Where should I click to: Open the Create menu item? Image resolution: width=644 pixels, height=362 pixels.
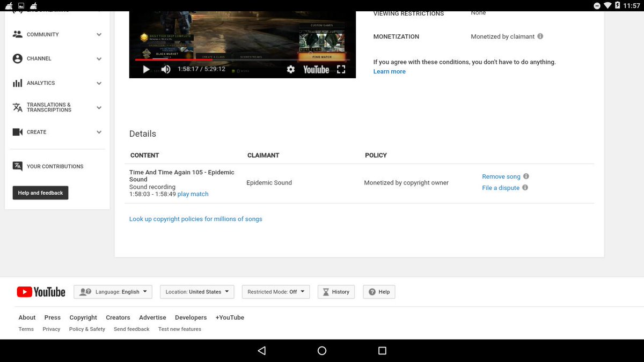click(57, 132)
